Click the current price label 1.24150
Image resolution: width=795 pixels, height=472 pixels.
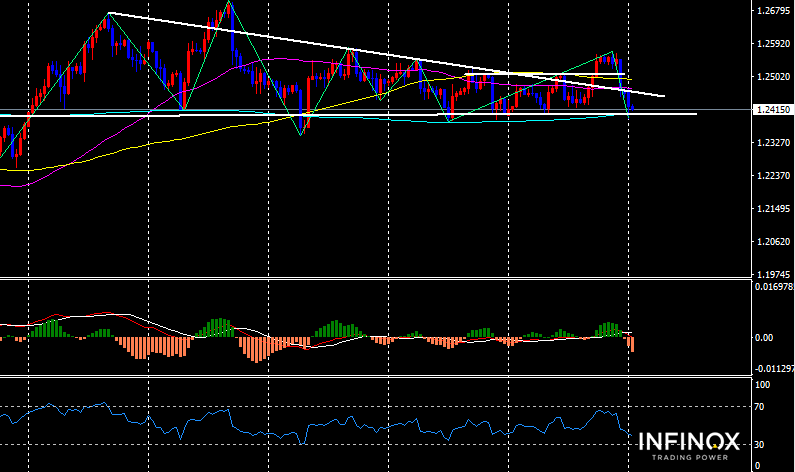(773, 110)
